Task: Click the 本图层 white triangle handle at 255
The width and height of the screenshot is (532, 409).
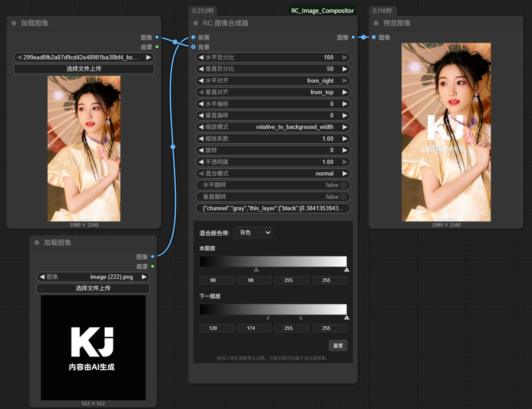Action: 346,269
